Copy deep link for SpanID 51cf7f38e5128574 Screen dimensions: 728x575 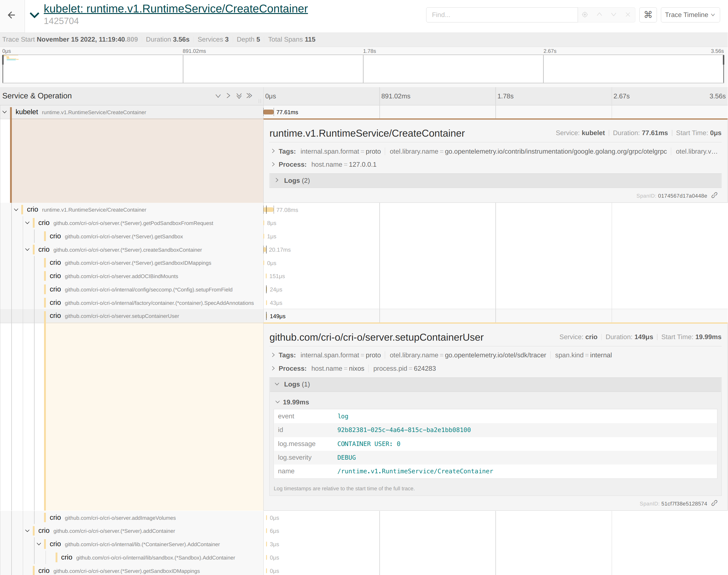pyautogui.click(x=714, y=503)
